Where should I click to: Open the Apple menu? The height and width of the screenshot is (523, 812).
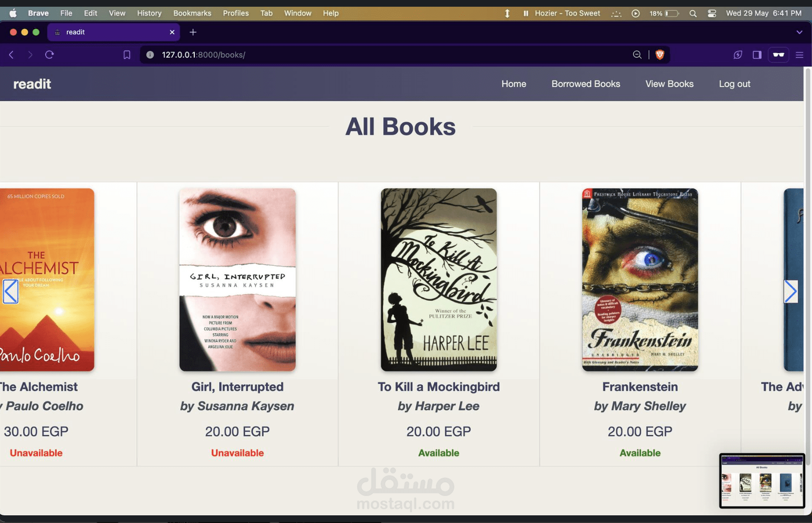(13, 13)
